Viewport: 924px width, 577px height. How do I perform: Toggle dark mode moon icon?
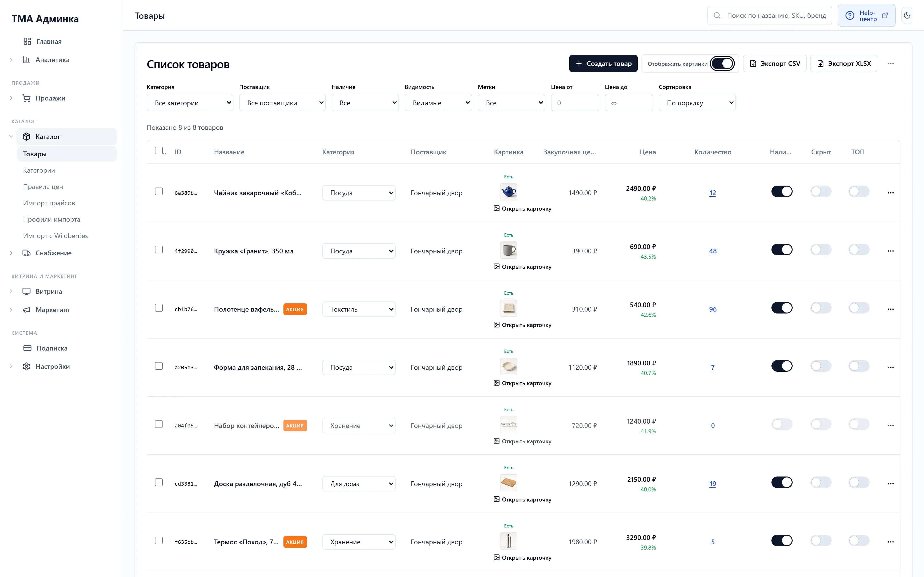click(x=907, y=16)
